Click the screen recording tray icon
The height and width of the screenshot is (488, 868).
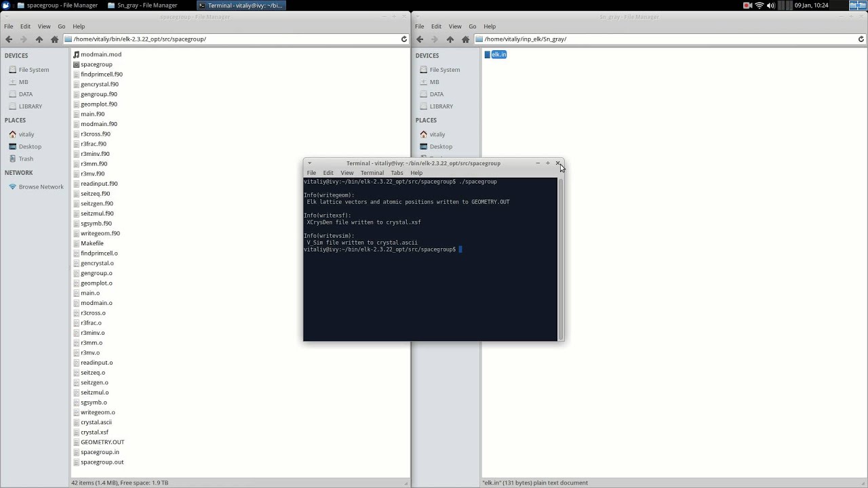click(x=747, y=5)
